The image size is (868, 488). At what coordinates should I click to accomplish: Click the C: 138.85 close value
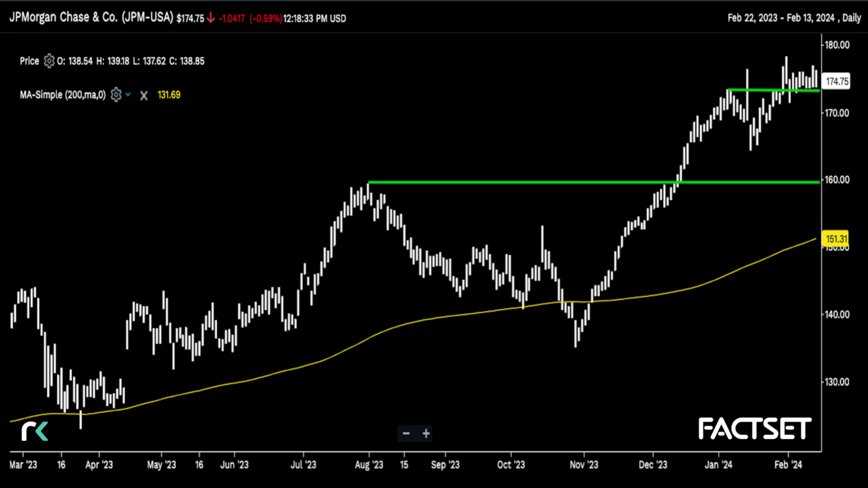[x=187, y=61]
